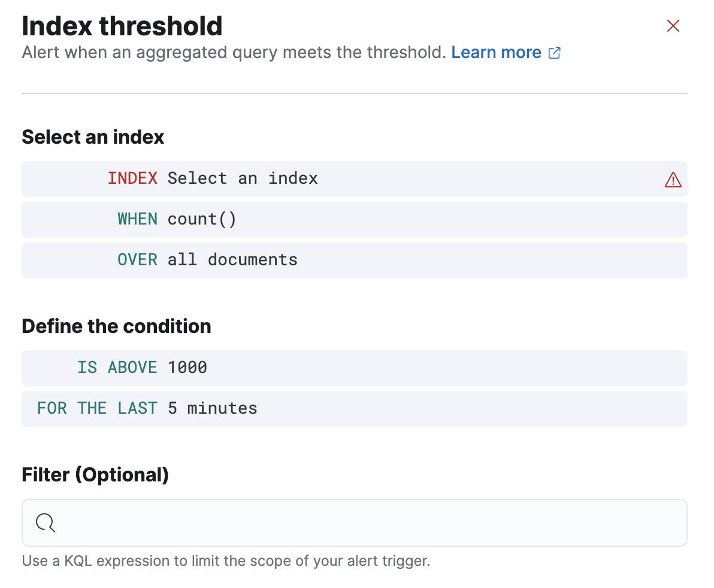Click the red X to dismiss the flyout
The image size is (714, 588).
673,26
